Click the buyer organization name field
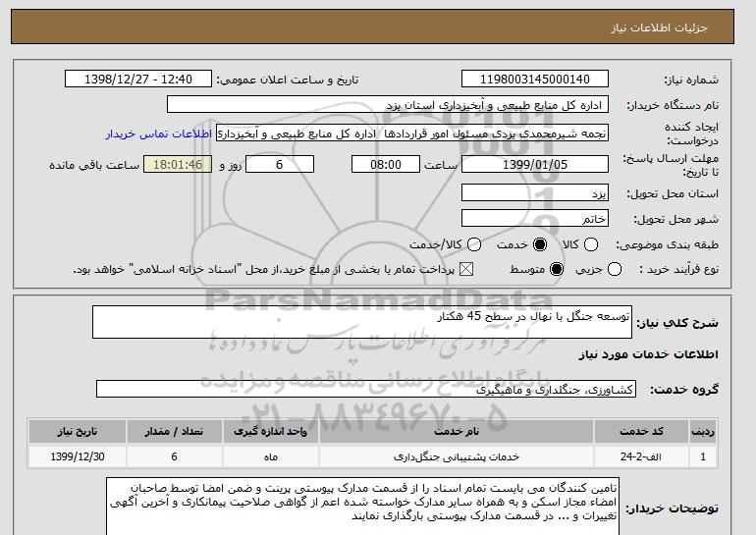Image resolution: width=756 pixels, height=535 pixels. (388, 105)
